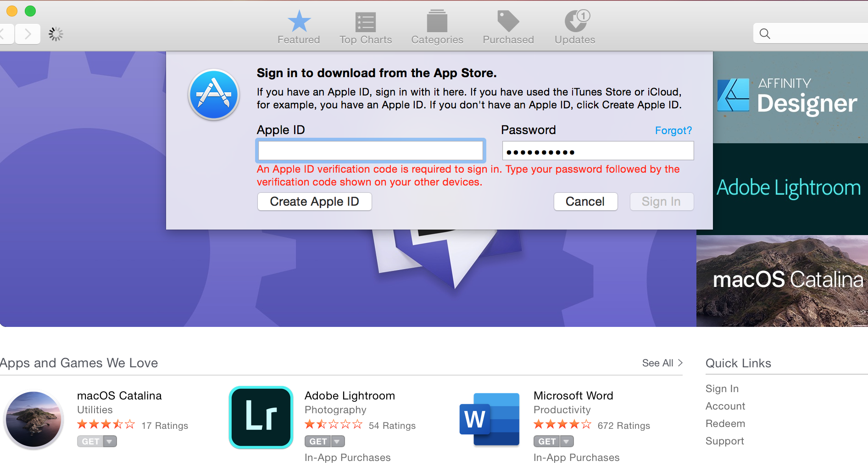Click the search field in the toolbar
The height and width of the screenshot is (472, 868).
pyautogui.click(x=811, y=34)
